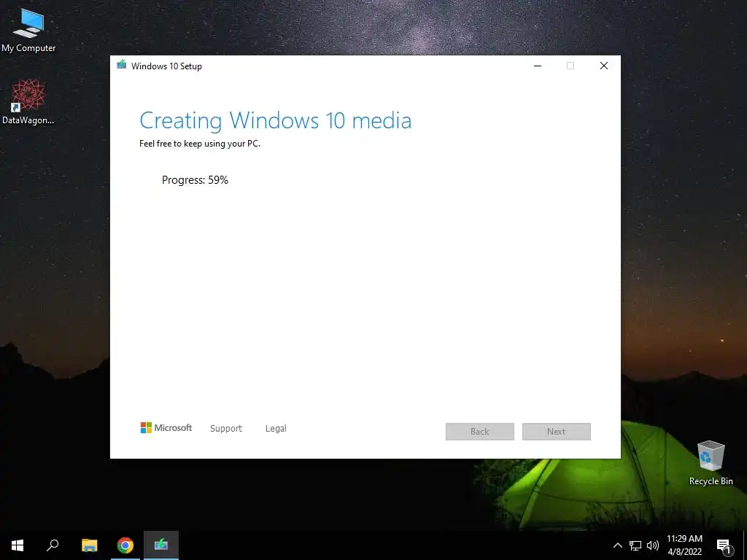The width and height of the screenshot is (747, 560).
Task: Click 'Feel free to keep using your PC.'
Action: click(x=200, y=144)
